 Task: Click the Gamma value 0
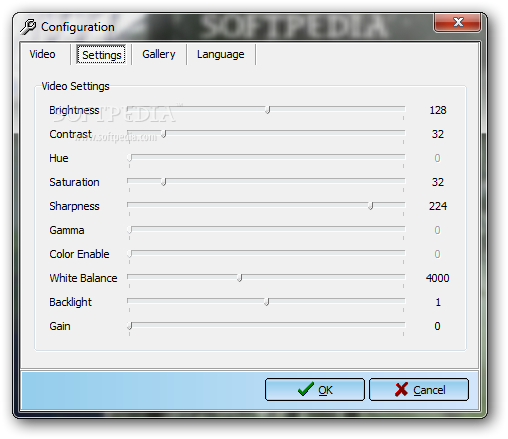pos(437,230)
